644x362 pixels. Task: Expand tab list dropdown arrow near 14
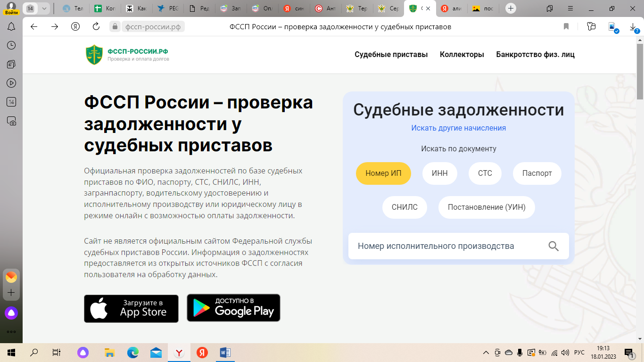click(44, 8)
